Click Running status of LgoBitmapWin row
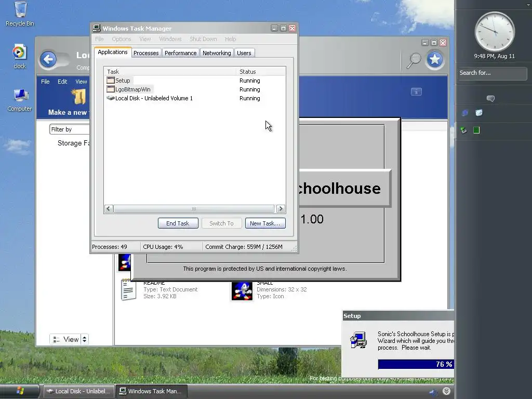 point(250,89)
